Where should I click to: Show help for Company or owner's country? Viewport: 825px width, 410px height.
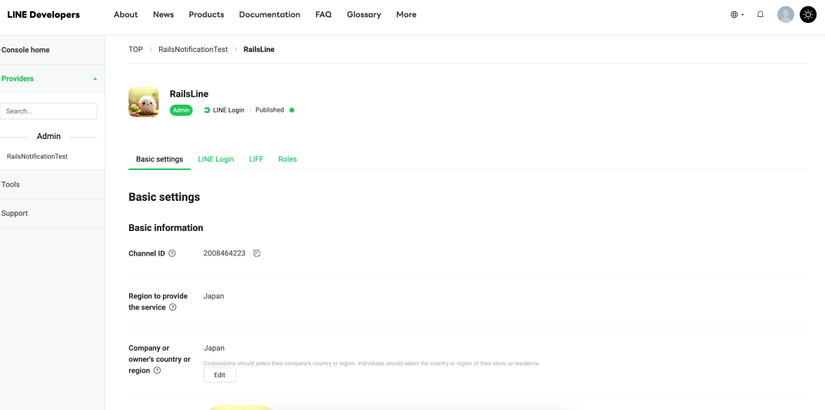pyautogui.click(x=157, y=371)
